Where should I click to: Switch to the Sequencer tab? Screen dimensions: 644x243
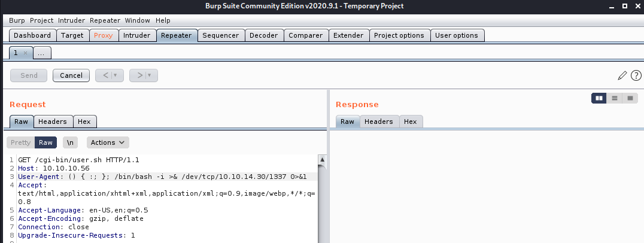(221, 35)
